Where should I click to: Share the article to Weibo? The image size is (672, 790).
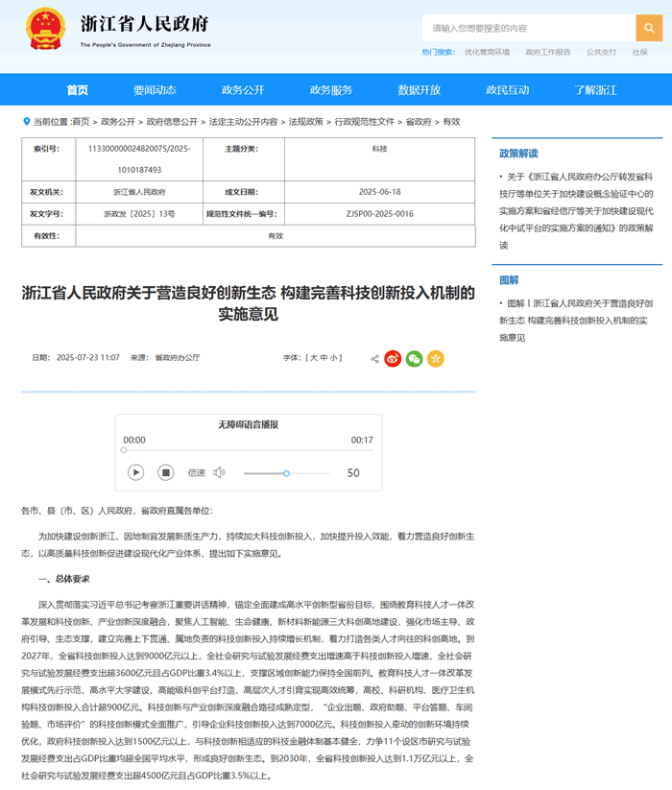[393, 358]
